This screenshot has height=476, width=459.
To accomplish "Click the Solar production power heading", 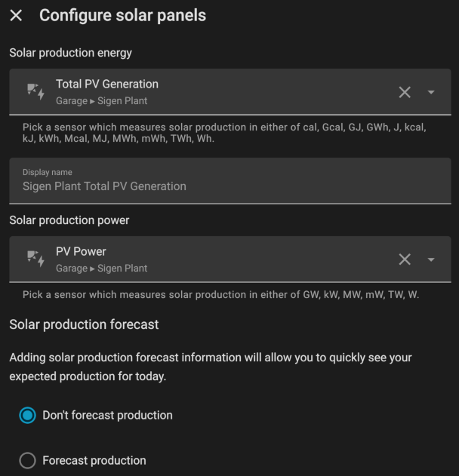I will click(x=69, y=220).
